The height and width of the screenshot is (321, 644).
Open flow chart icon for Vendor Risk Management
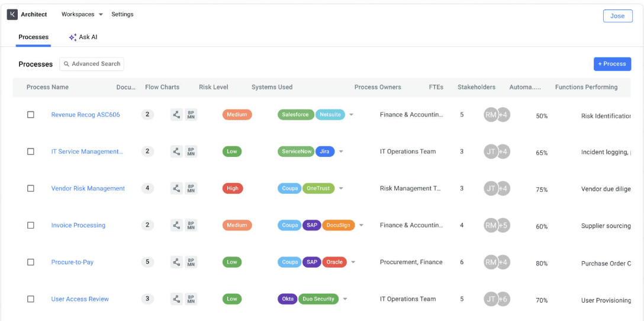(x=176, y=189)
